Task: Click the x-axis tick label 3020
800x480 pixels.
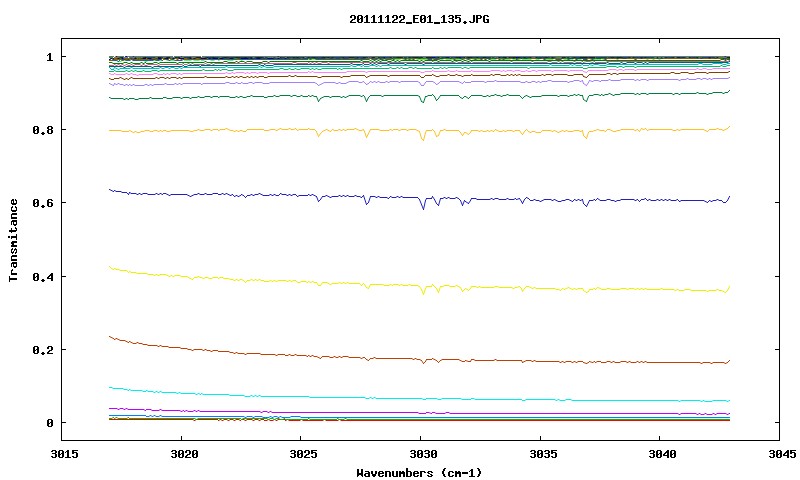Action: [184, 454]
